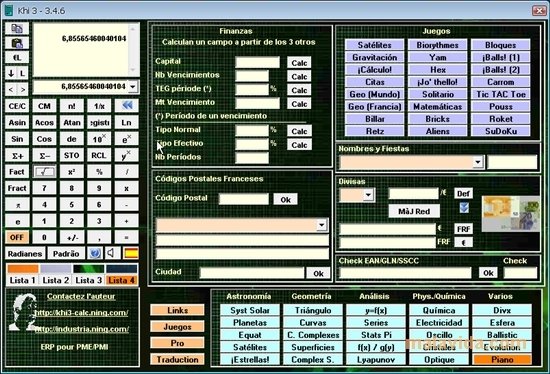
Task: Click the down arrow L button
Action: pos(17,73)
